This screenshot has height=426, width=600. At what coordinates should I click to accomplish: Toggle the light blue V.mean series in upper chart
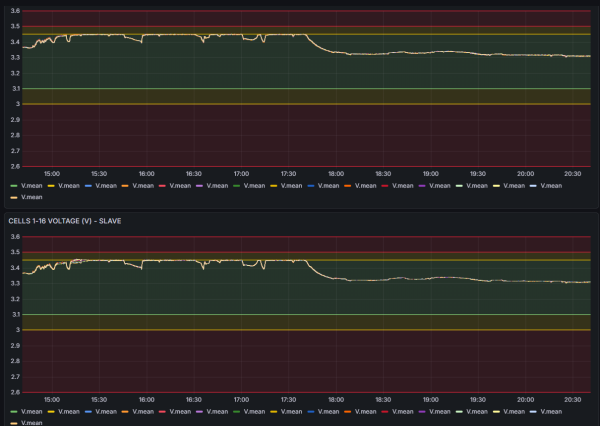[x=106, y=186]
